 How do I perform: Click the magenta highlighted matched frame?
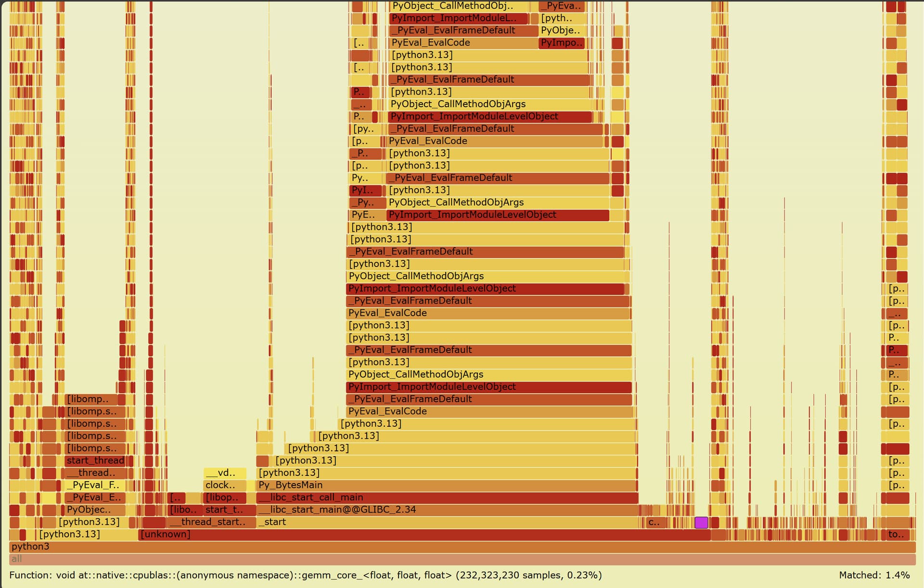701,523
